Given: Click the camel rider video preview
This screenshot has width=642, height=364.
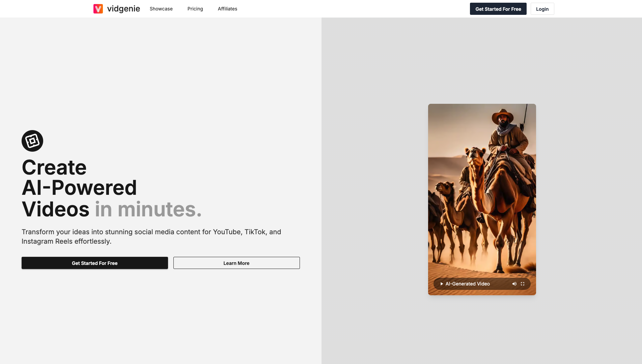Looking at the screenshot, I should click(482, 189).
